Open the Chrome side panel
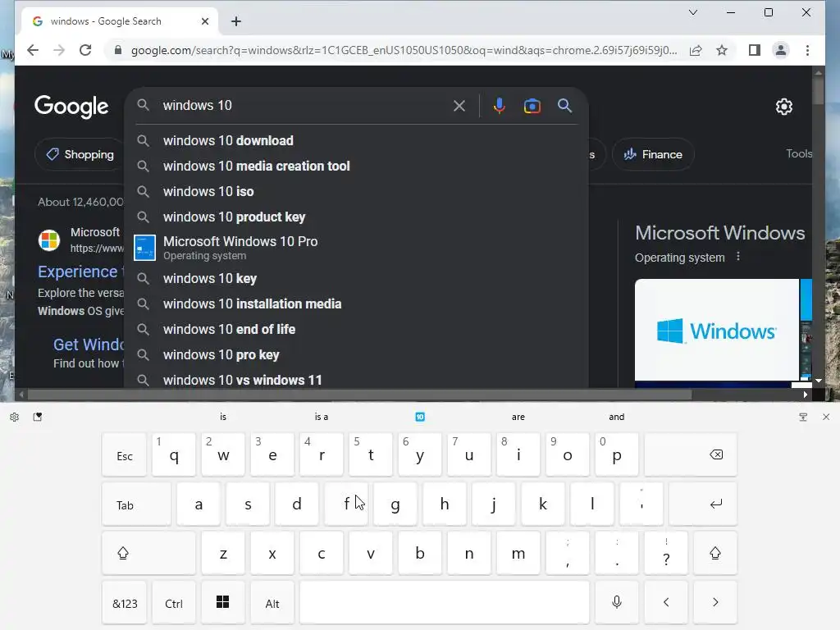Viewport: 840px width, 630px height. [x=755, y=50]
